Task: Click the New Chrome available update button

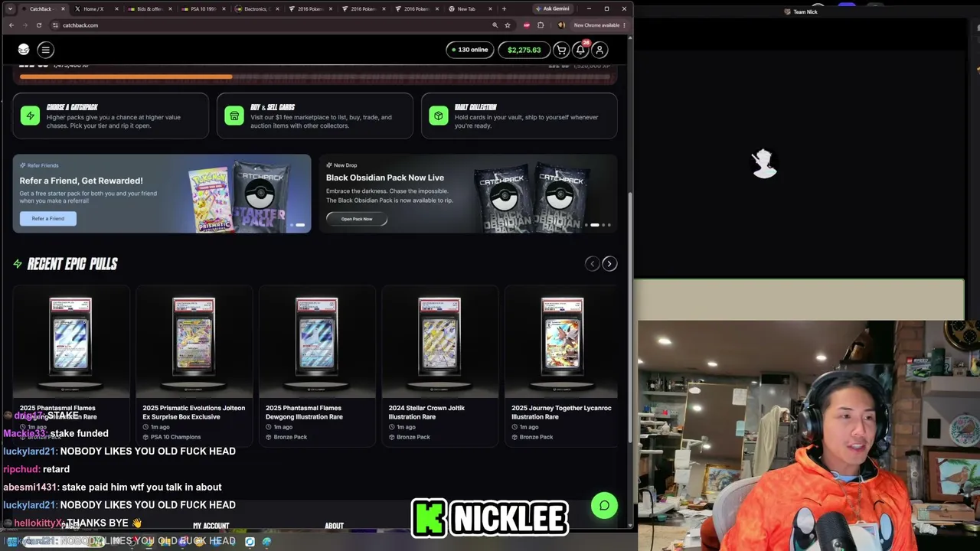Action: 599,25
